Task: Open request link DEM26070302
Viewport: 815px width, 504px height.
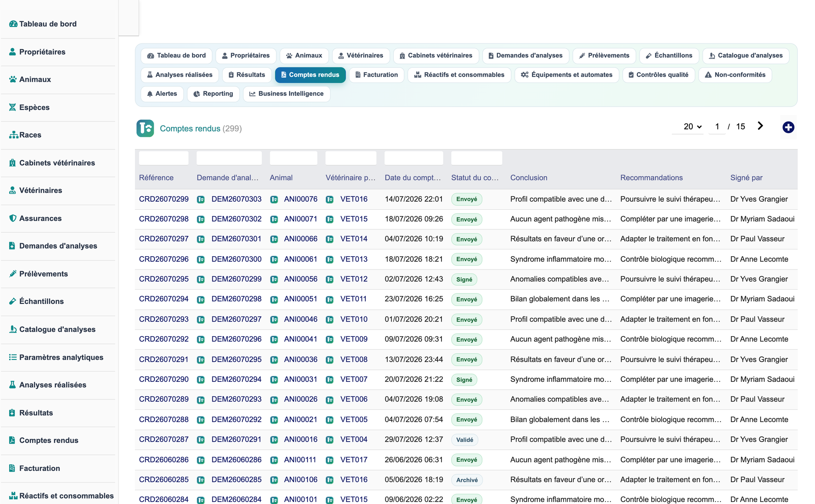Action: pos(236,219)
